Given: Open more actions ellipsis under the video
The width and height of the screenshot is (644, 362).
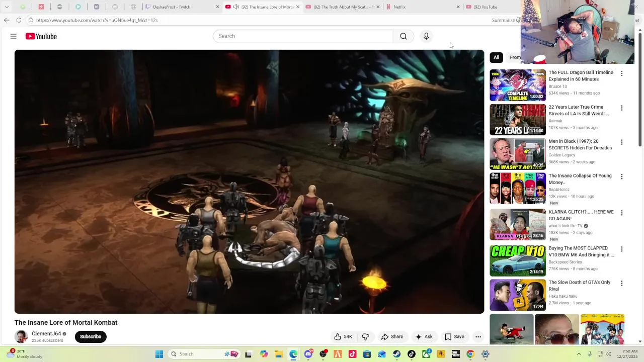Looking at the screenshot, I should coord(478,337).
